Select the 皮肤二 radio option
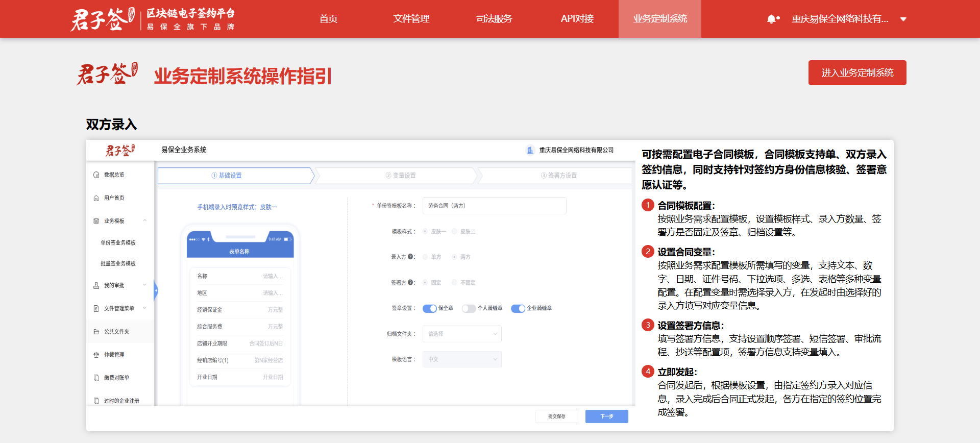Image resolution: width=980 pixels, height=443 pixels. pos(454,232)
